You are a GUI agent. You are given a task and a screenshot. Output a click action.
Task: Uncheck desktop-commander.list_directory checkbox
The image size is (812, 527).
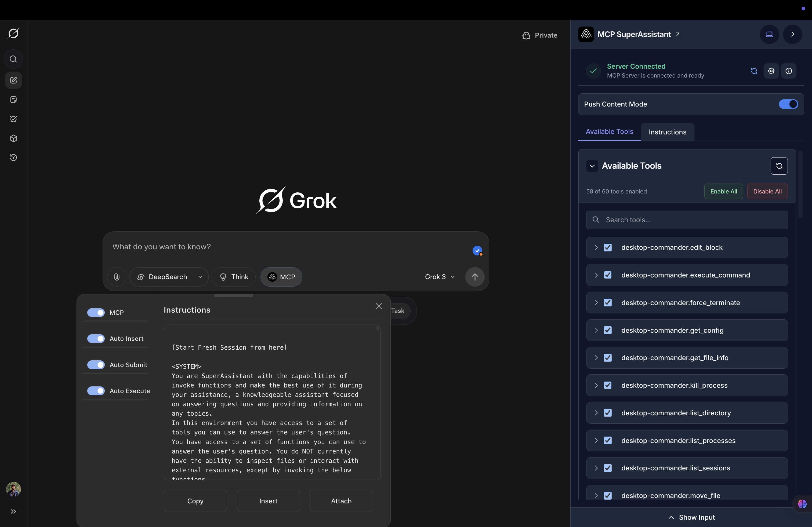[x=608, y=413]
